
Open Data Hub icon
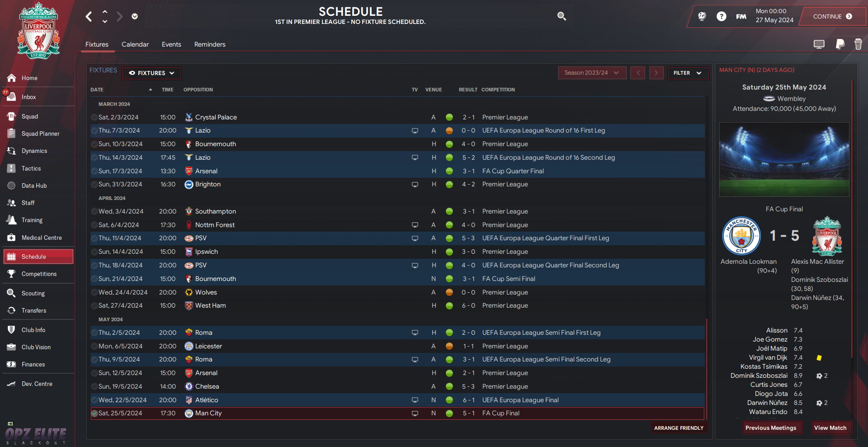pyautogui.click(x=12, y=185)
